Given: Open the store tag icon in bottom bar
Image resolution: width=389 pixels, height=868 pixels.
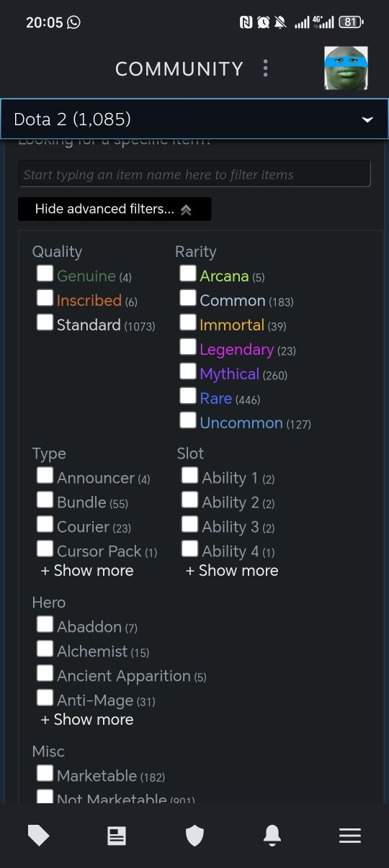Looking at the screenshot, I should [x=39, y=835].
